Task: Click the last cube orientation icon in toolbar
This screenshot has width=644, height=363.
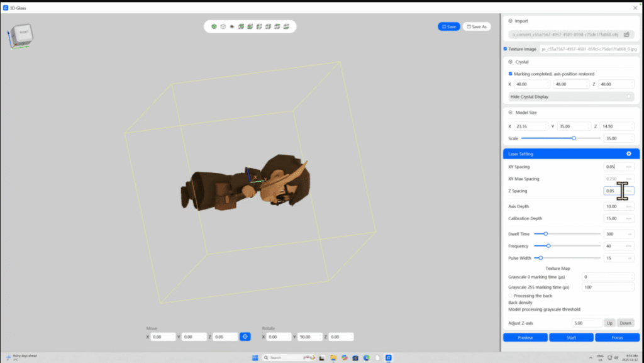Action: pos(286,26)
